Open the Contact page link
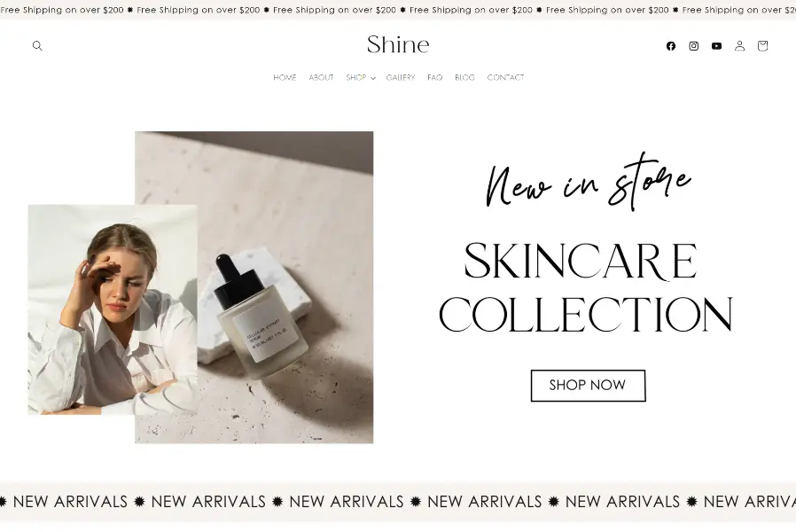 click(505, 78)
